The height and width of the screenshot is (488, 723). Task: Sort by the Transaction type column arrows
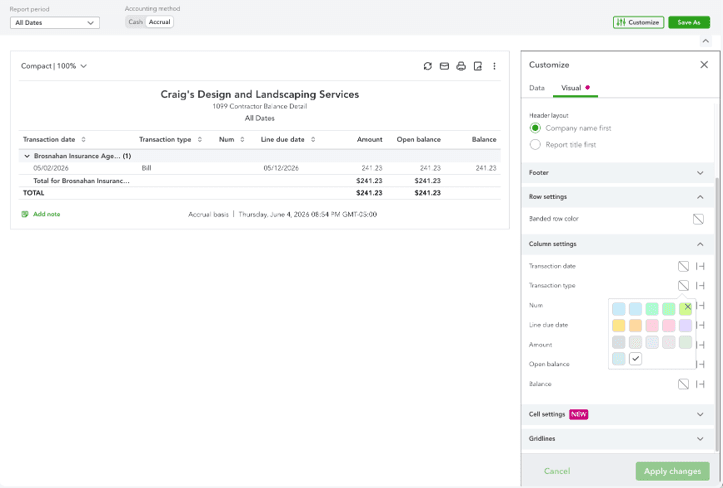[x=200, y=139]
